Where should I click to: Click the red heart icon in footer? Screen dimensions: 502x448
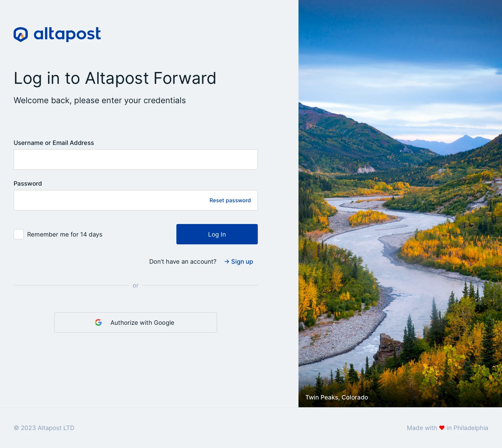[442, 428]
